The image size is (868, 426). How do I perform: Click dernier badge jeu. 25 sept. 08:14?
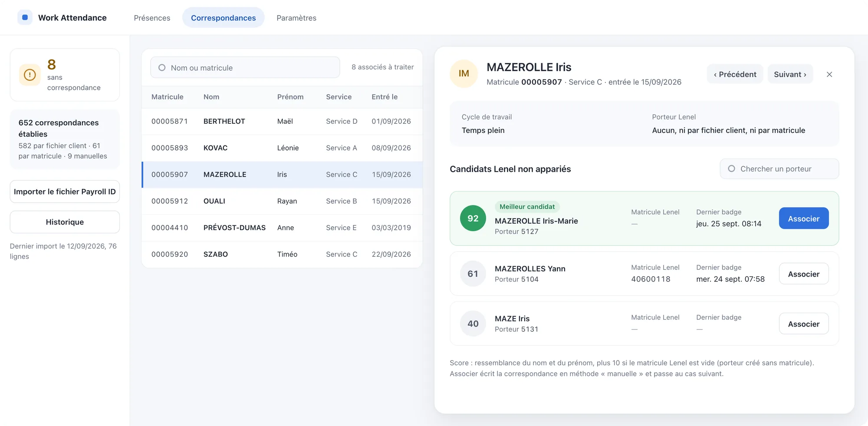coord(729,224)
